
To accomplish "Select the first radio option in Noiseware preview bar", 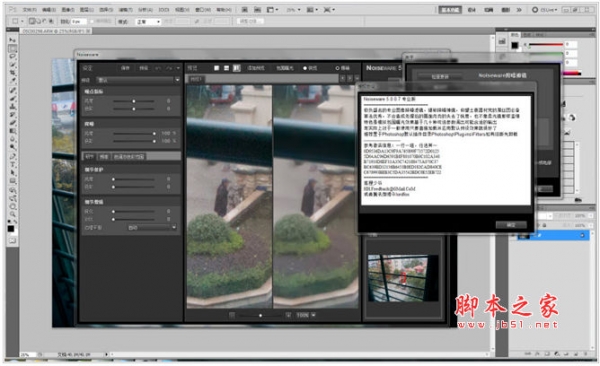I will pos(305,68).
